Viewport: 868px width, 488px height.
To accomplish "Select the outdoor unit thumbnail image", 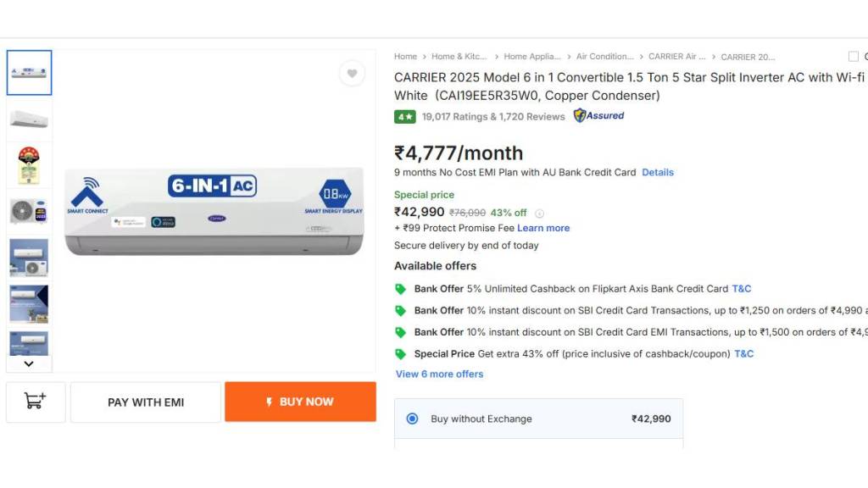I will pyautogui.click(x=29, y=211).
